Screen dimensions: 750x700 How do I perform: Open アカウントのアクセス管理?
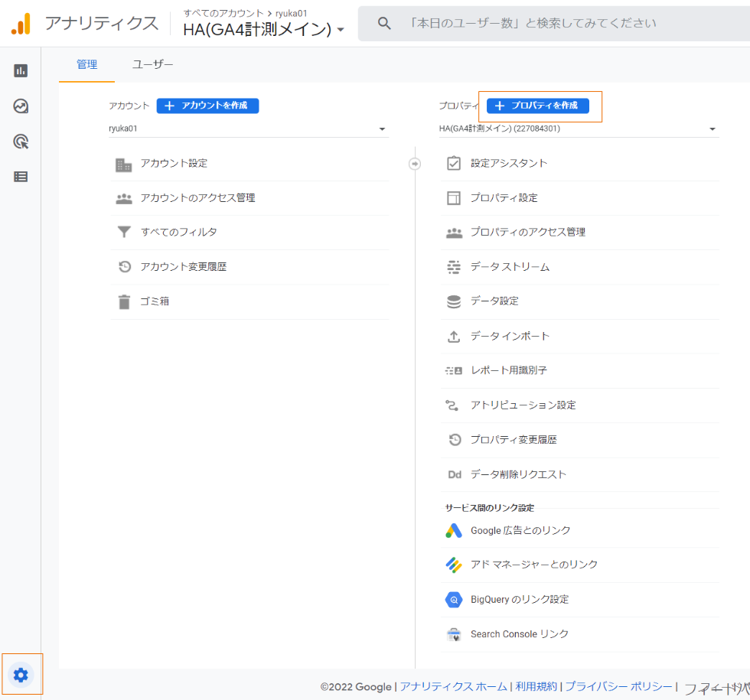click(197, 198)
